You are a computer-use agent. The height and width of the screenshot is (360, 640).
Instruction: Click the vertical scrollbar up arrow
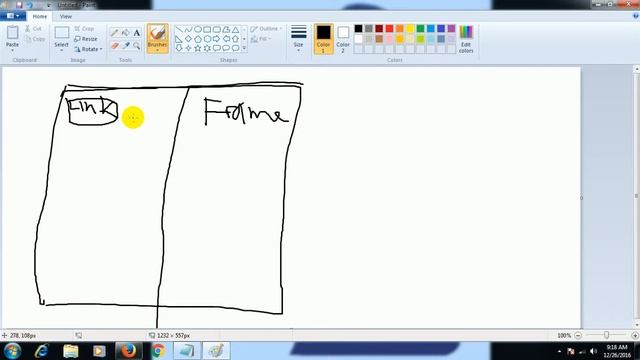[x=637, y=69]
